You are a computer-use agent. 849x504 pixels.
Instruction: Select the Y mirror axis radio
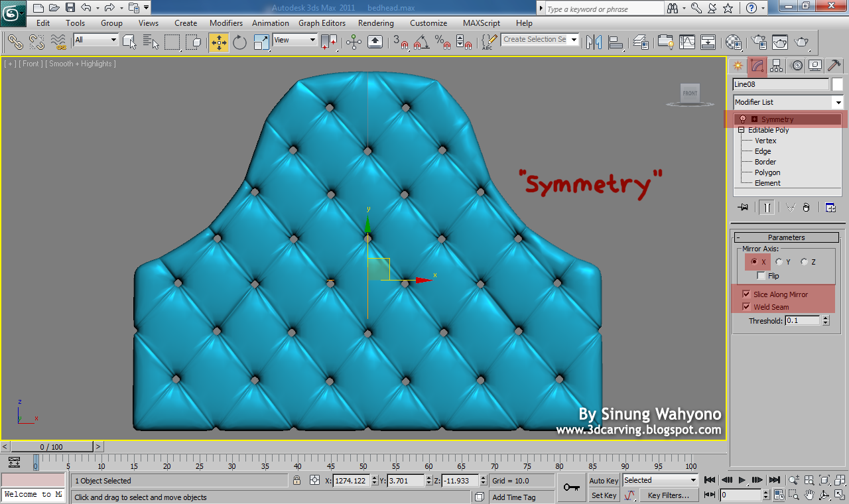pos(779,262)
